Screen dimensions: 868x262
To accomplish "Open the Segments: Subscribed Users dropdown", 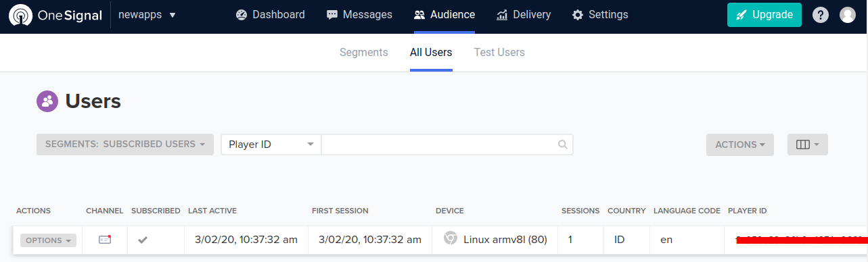I will point(125,145).
